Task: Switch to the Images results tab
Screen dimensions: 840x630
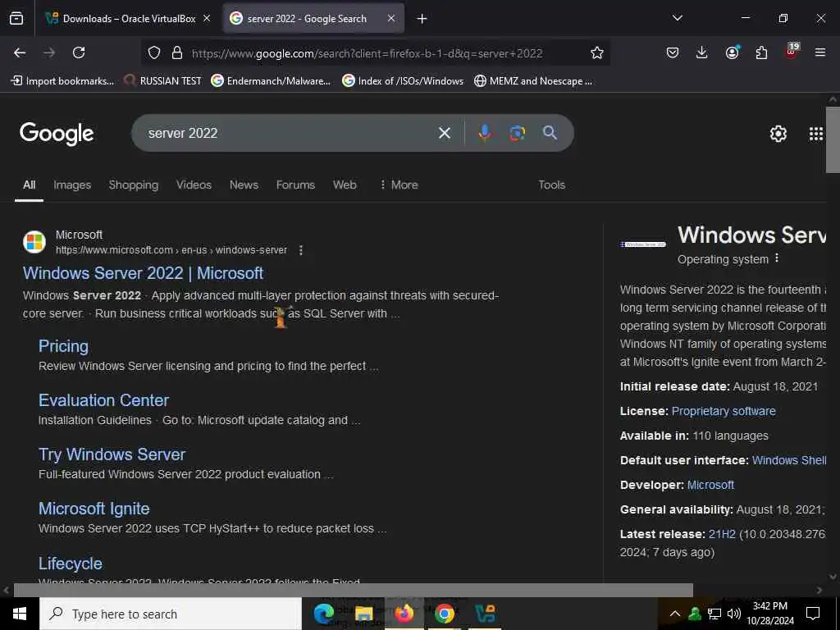Action: [72, 185]
